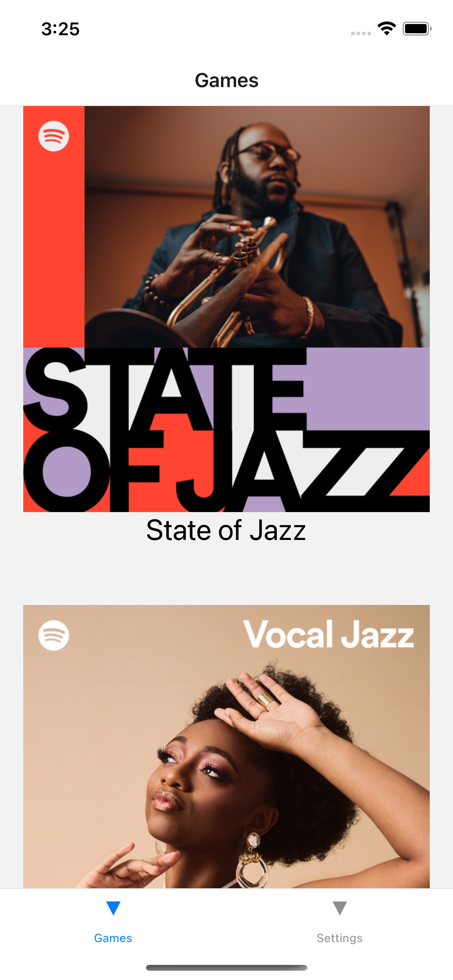Open the State of Jazz title link
This screenshot has height=980, width=453.
(x=226, y=530)
